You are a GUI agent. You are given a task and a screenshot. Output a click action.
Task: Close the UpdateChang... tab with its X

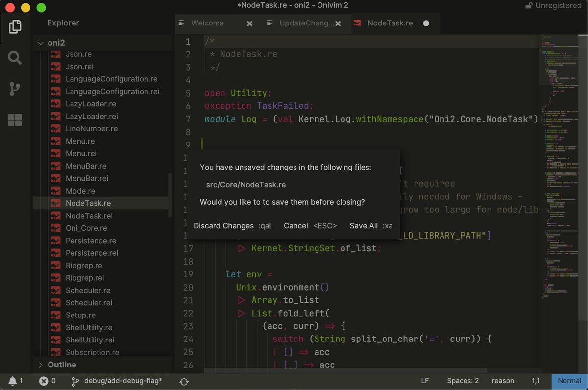(338, 23)
